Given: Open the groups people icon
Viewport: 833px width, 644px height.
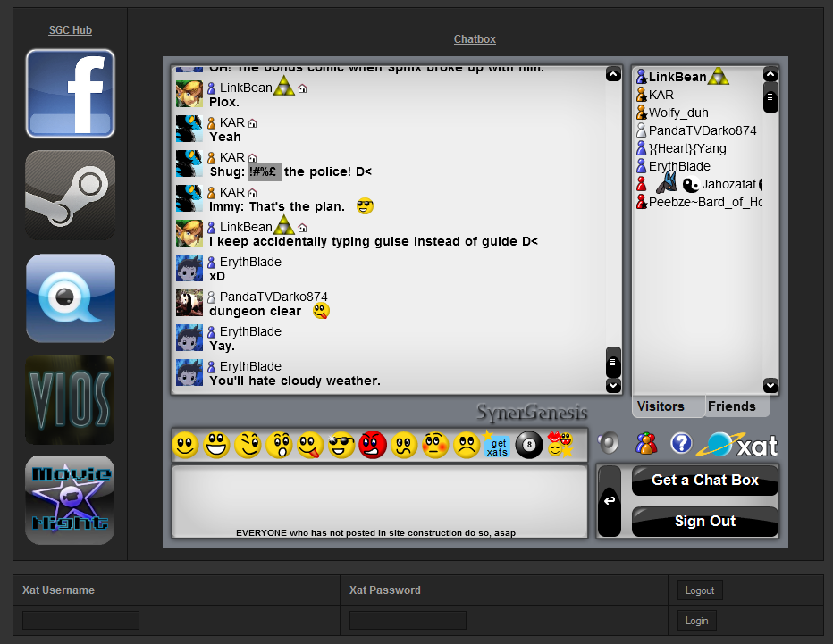Looking at the screenshot, I should pos(646,443).
